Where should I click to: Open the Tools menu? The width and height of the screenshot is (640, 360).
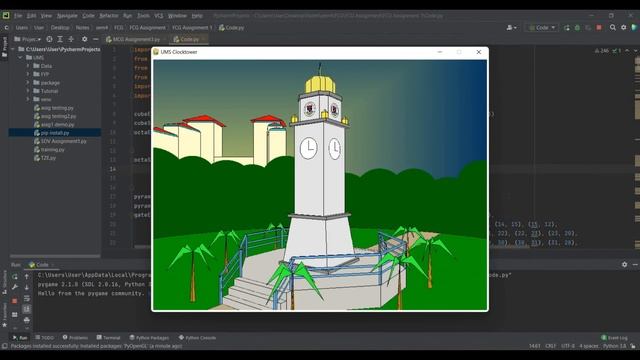[143, 16]
